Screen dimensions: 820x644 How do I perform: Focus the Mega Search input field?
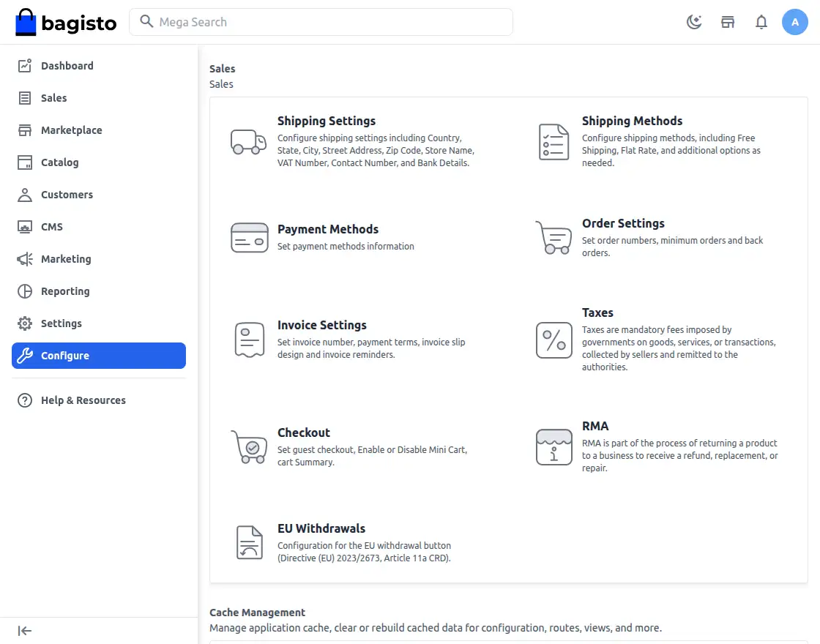[321, 22]
